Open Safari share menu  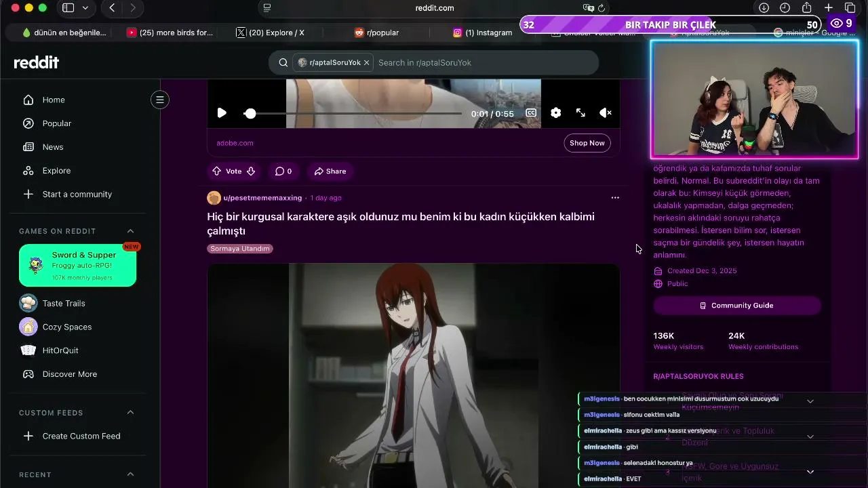pos(807,8)
